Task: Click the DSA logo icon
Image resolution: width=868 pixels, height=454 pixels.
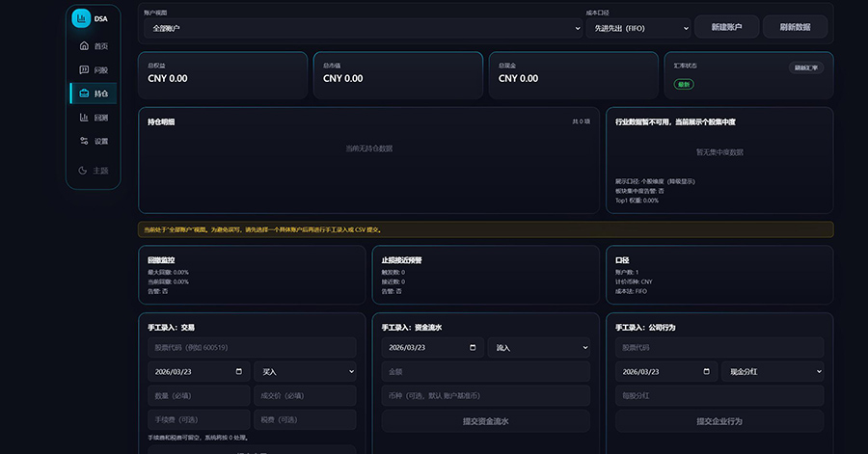Action: (81, 18)
